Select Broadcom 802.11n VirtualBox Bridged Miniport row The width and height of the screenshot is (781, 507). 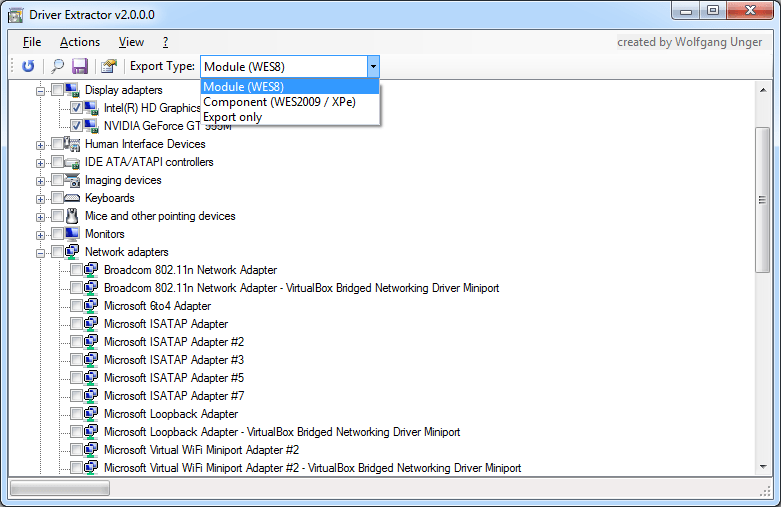tap(301, 288)
